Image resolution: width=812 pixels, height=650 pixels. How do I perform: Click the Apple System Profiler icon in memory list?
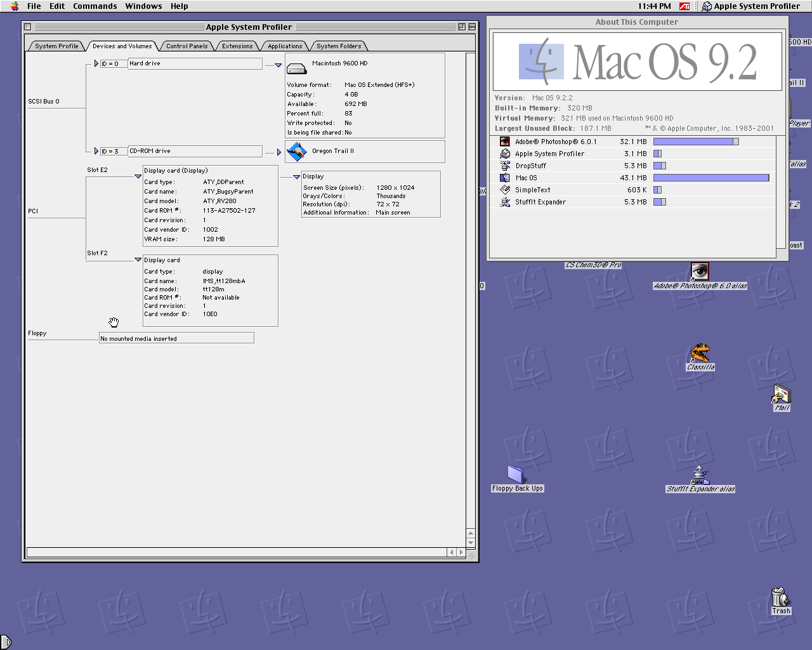pos(505,154)
